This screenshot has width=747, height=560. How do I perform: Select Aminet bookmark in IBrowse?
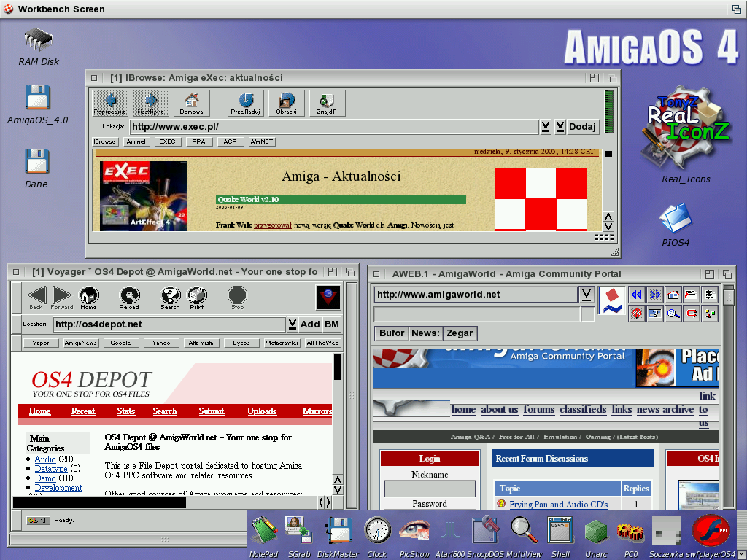136,141
